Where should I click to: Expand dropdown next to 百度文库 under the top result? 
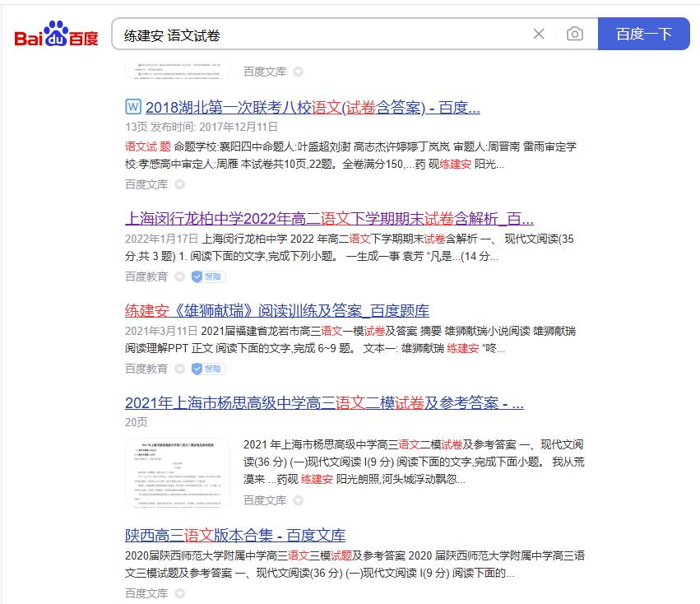point(299,72)
